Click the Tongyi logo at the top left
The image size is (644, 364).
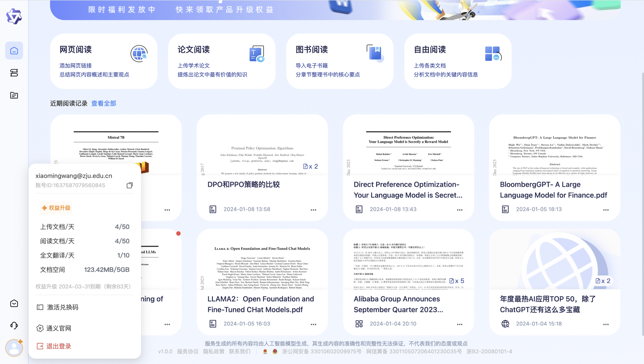coord(14,17)
